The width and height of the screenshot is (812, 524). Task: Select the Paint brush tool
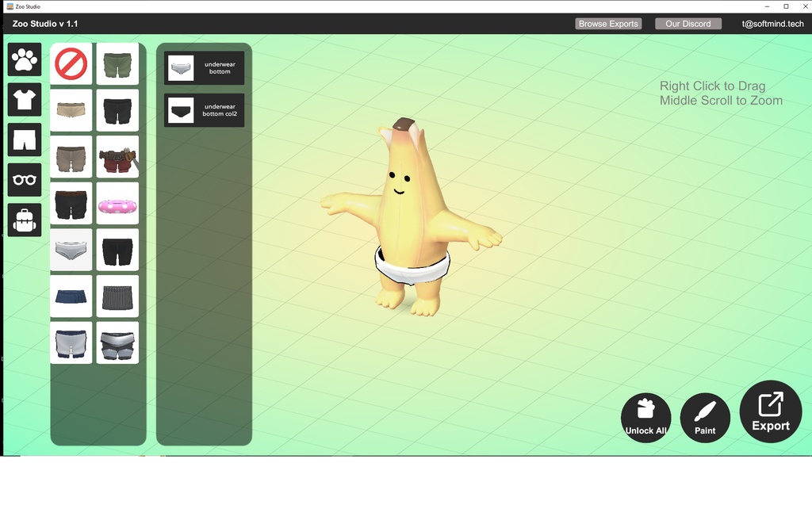pyautogui.click(x=704, y=418)
